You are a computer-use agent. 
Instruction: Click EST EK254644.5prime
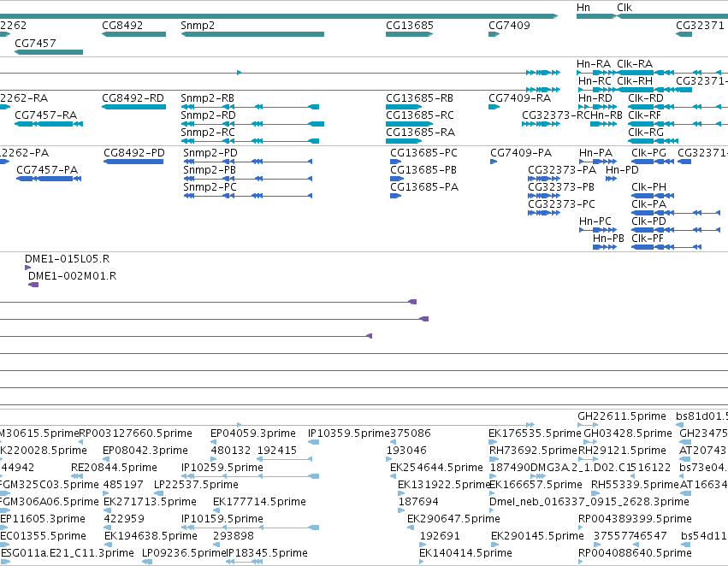436,468
